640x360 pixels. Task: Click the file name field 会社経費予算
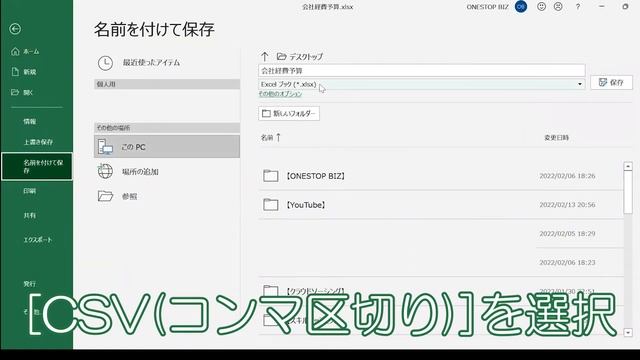(422, 71)
